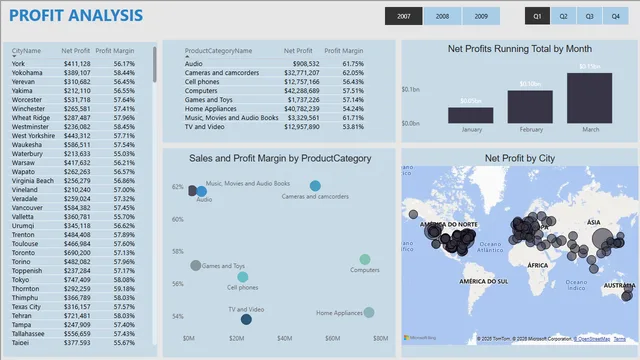The image size is (640, 360).
Task: Open the map Terms link
Action: click(619, 339)
